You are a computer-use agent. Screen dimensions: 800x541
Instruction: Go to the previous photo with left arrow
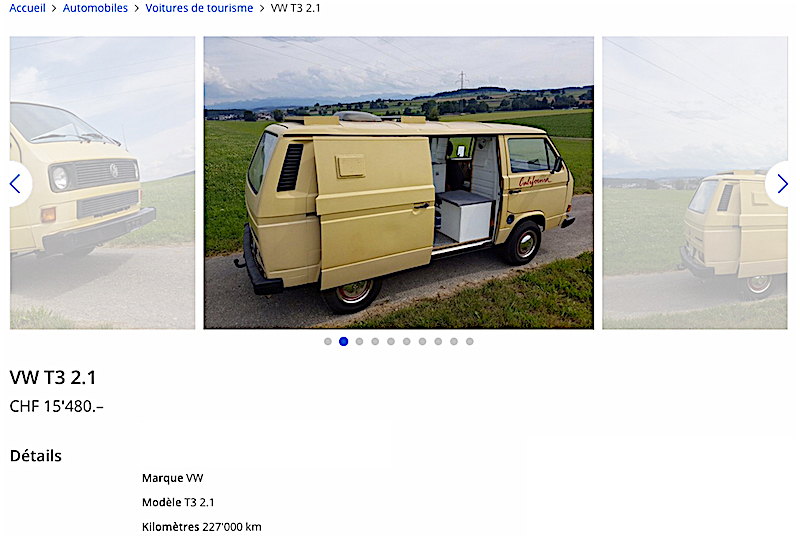pos(16,184)
